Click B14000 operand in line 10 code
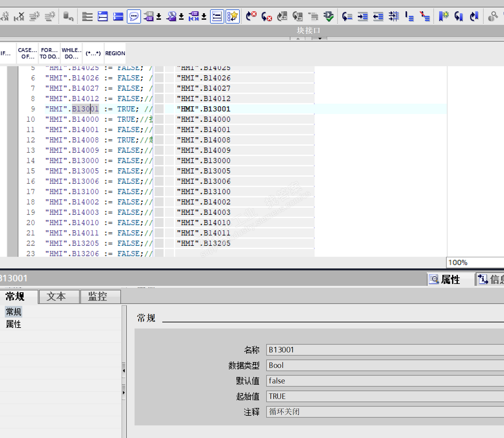504x438 pixels. [86, 119]
